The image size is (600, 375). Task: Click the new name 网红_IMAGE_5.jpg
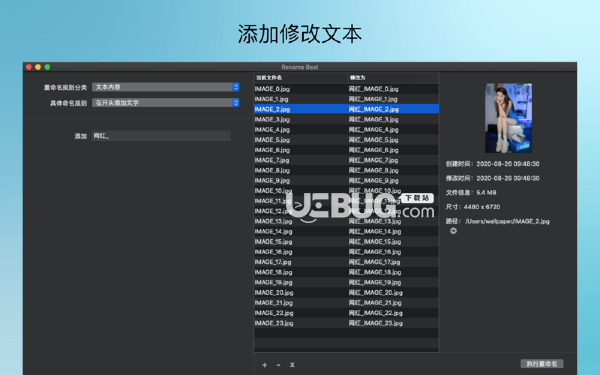pos(373,140)
